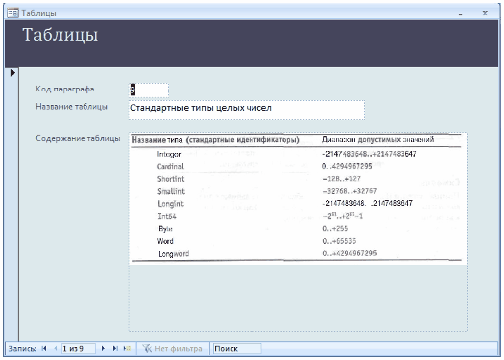Viewport: 504px width, 360px height.
Task: Click the Код параграфа label
Action: point(65,89)
